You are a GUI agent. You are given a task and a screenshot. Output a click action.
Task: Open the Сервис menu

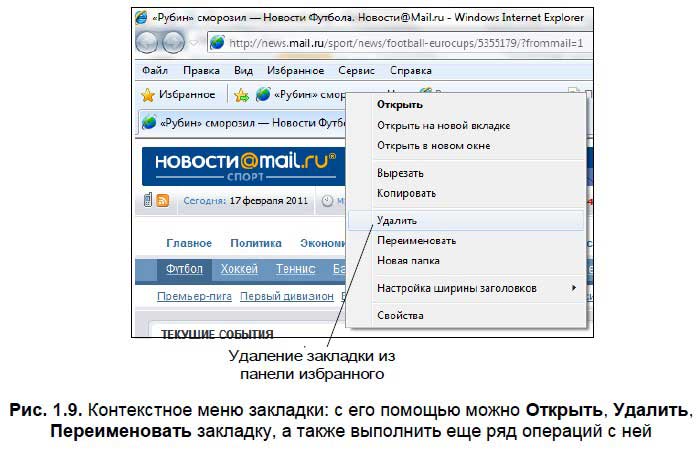click(x=356, y=71)
